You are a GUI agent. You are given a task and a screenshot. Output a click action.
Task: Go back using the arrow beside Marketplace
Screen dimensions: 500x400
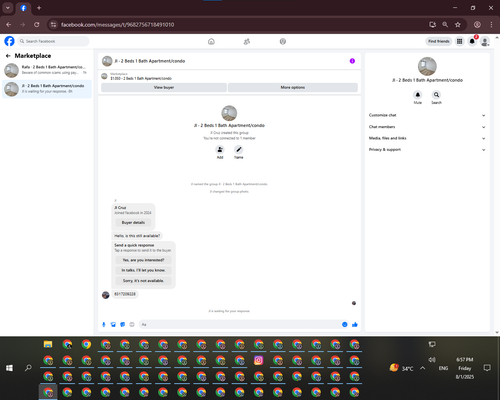[x=8, y=56]
